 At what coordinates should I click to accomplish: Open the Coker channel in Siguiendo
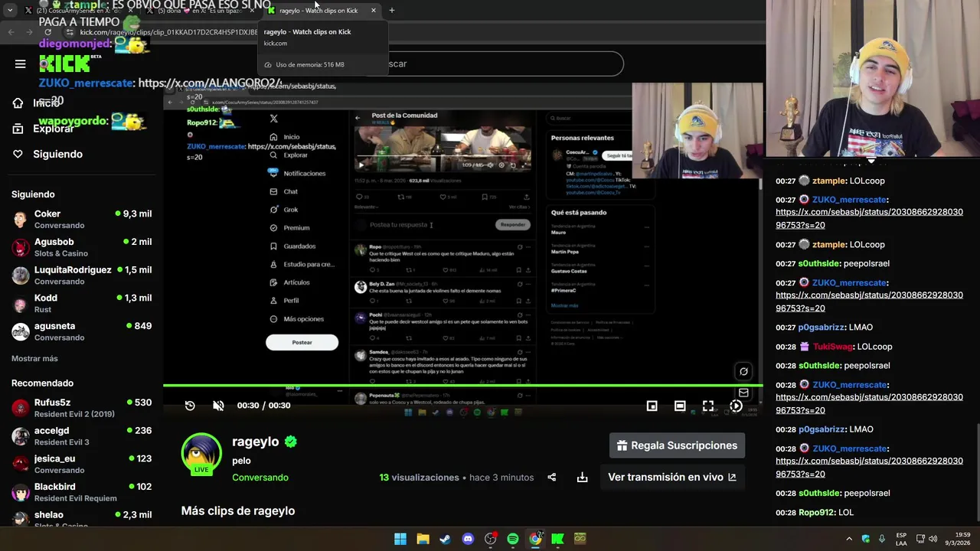81,219
